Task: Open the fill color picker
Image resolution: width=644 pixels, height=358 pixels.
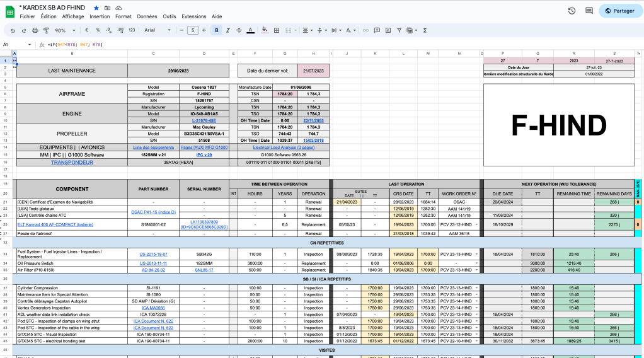Action: coord(265,30)
